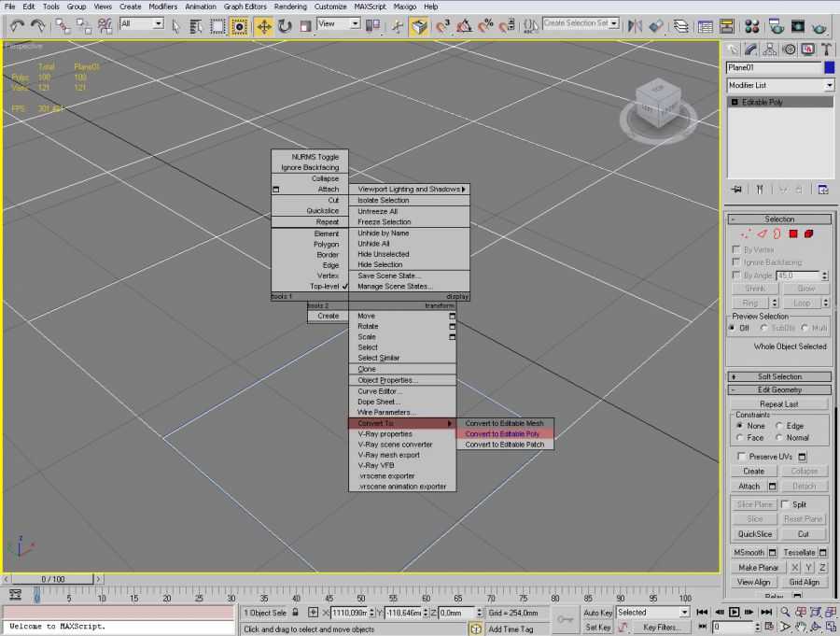Viewport: 840px width, 636px height.
Task: Select the Edge constraint radio button
Action: click(x=779, y=426)
